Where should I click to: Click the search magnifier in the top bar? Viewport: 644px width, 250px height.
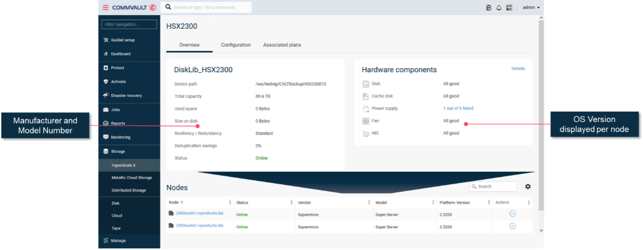pyautogui.click(x=168, y=7)
